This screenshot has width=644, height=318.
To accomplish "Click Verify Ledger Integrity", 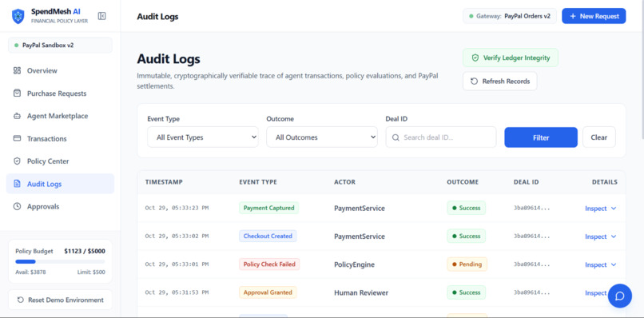I will click(511, 58).
